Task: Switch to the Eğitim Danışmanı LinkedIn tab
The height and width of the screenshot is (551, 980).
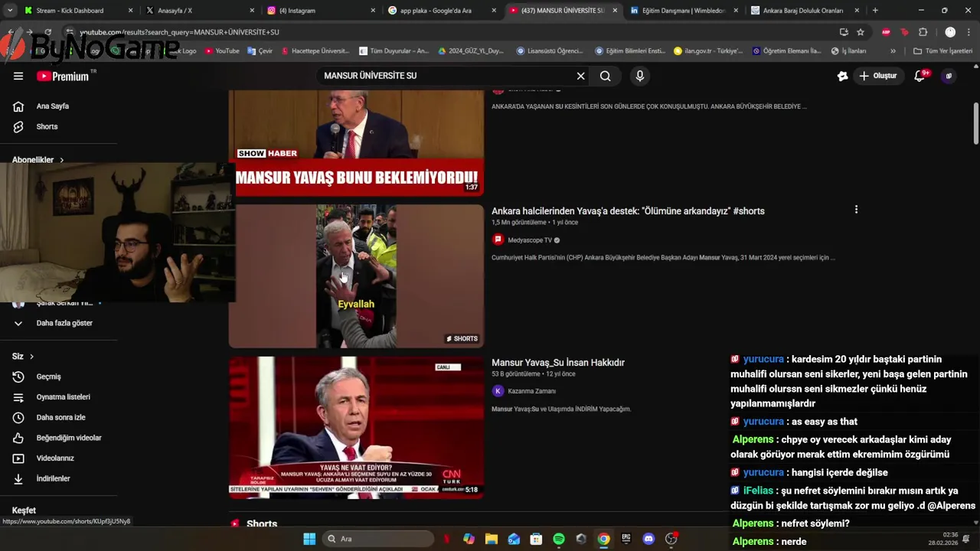Action: coord(684,11)
